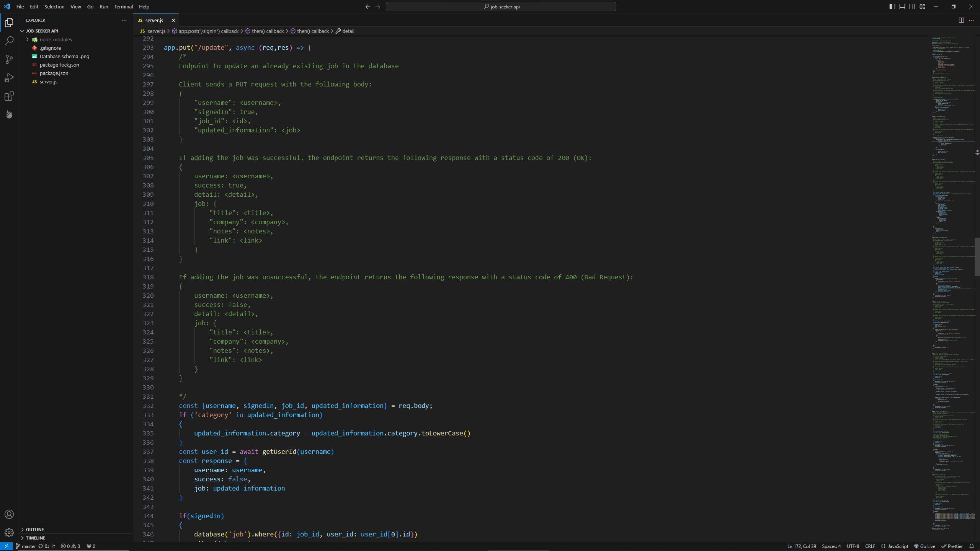
Task: Click the job-seeker api search field
Action: pyautogui.click(x=501, y=7)
